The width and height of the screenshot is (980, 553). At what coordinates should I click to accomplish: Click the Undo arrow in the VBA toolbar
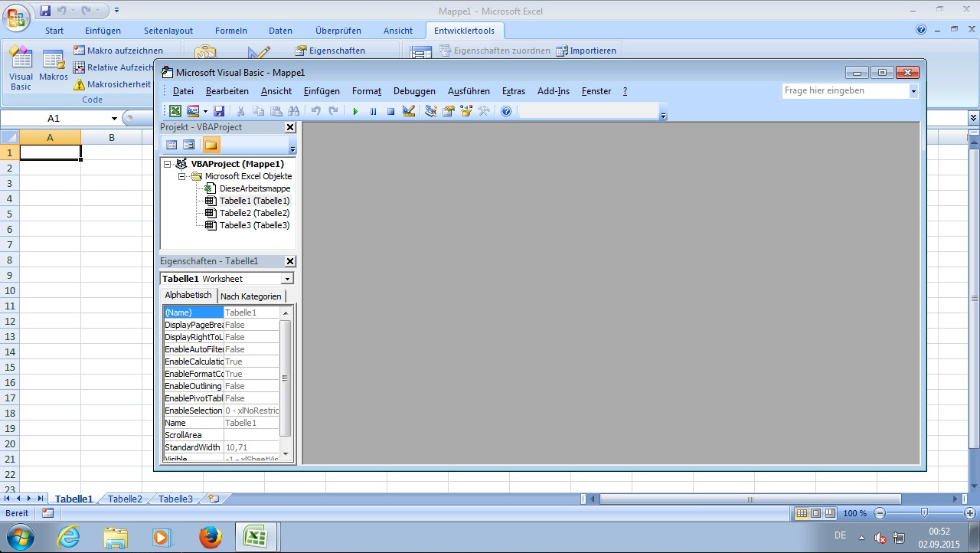click(x=315, y=111)
